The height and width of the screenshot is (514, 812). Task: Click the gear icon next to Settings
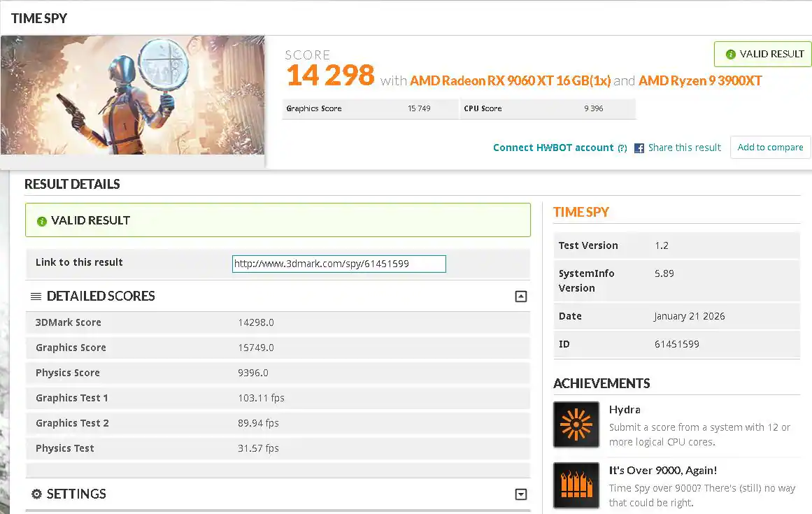[37, 494]
